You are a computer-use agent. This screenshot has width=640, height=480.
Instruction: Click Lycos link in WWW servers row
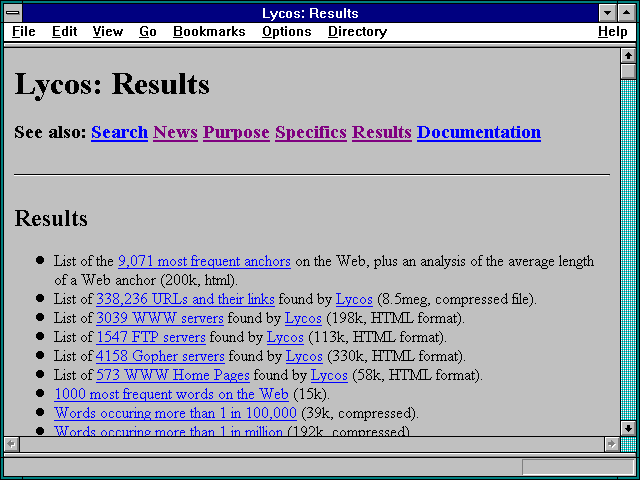pyautogui.click(x=303, y=318)
